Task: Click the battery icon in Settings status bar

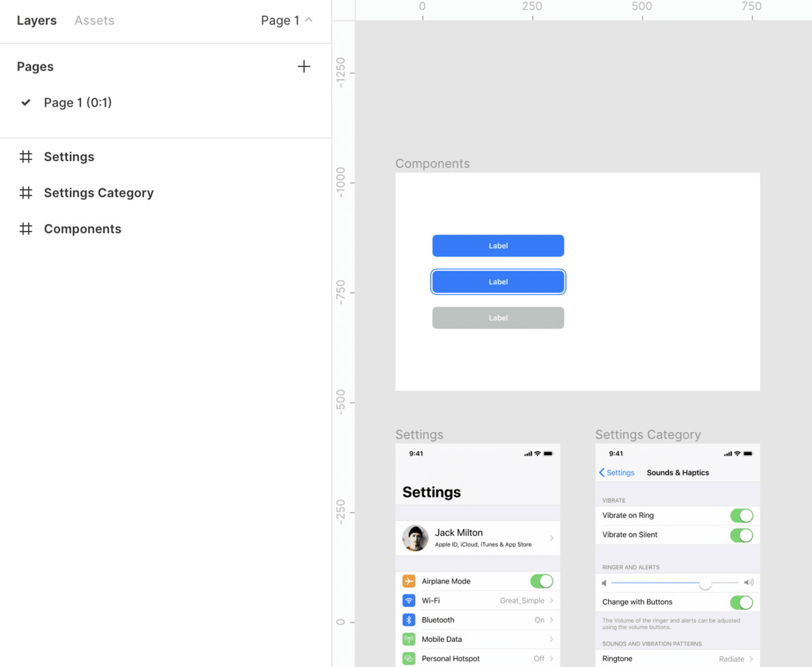Action: click(548, 454)
